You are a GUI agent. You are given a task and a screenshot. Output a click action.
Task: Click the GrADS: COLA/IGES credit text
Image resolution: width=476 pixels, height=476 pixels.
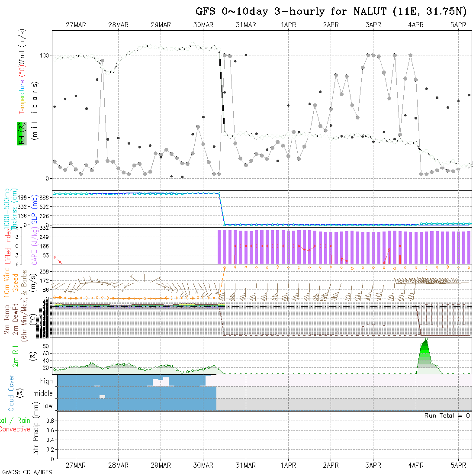click(x=27, y=472)
